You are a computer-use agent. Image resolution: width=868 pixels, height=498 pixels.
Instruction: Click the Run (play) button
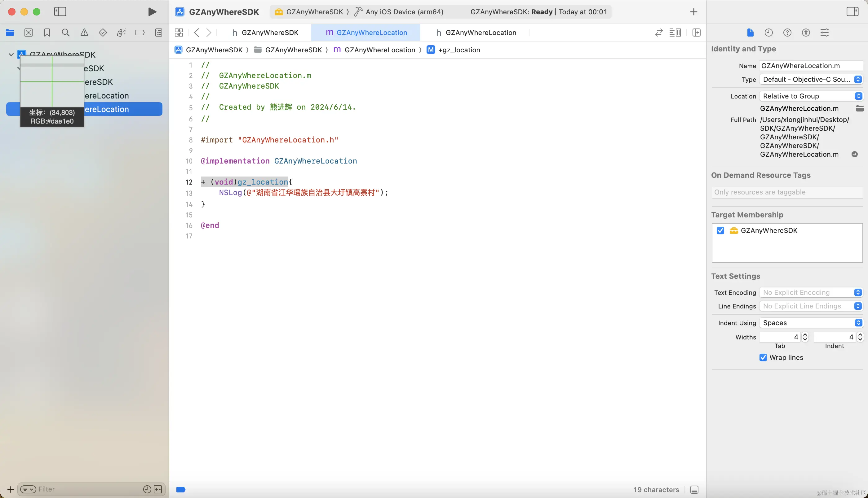pyautogui.click(x=152, y=12)
